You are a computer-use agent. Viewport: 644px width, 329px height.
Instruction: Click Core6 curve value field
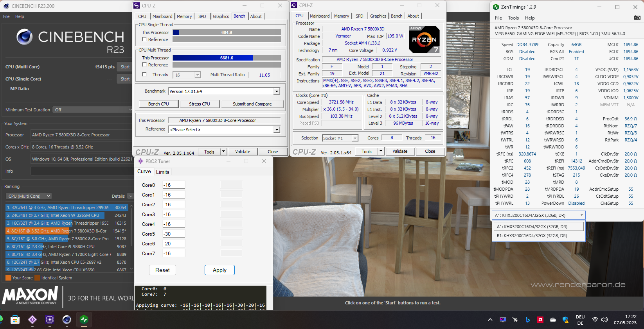pos(174,243)
